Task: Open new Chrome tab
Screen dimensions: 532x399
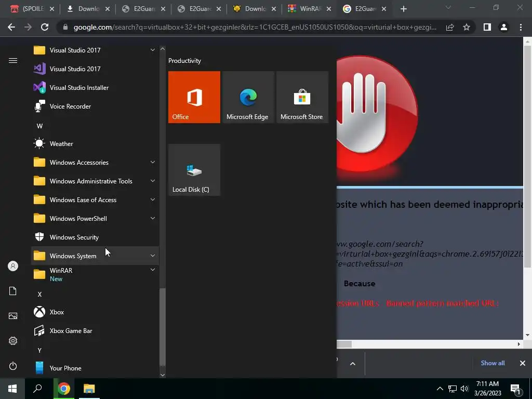Action: click(x=403, y=9)
